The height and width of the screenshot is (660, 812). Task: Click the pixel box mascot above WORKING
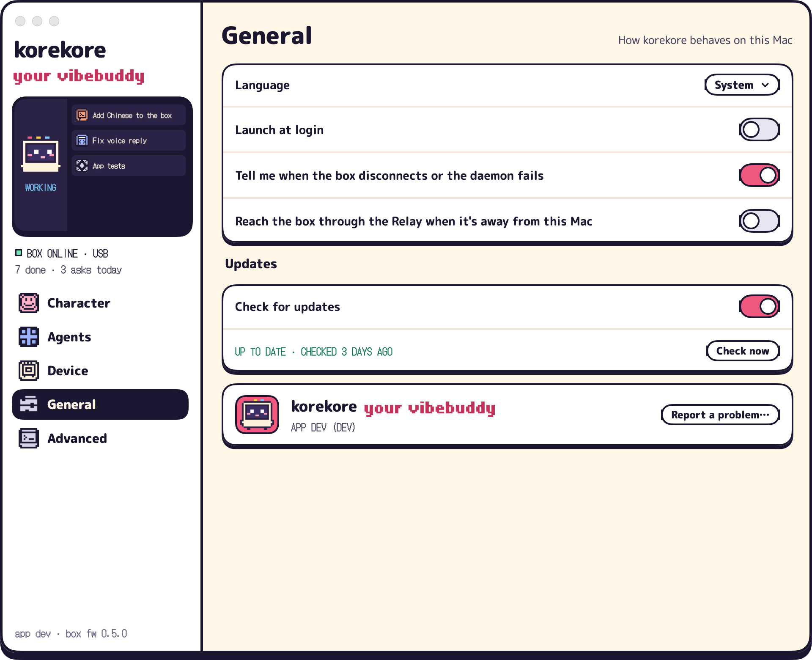[x=41, y=154]
